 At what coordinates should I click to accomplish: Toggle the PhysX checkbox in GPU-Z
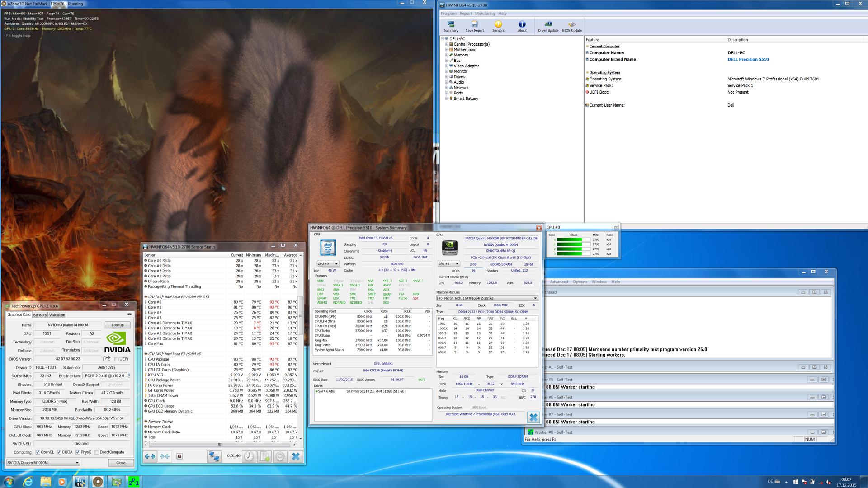click(78, 452)
